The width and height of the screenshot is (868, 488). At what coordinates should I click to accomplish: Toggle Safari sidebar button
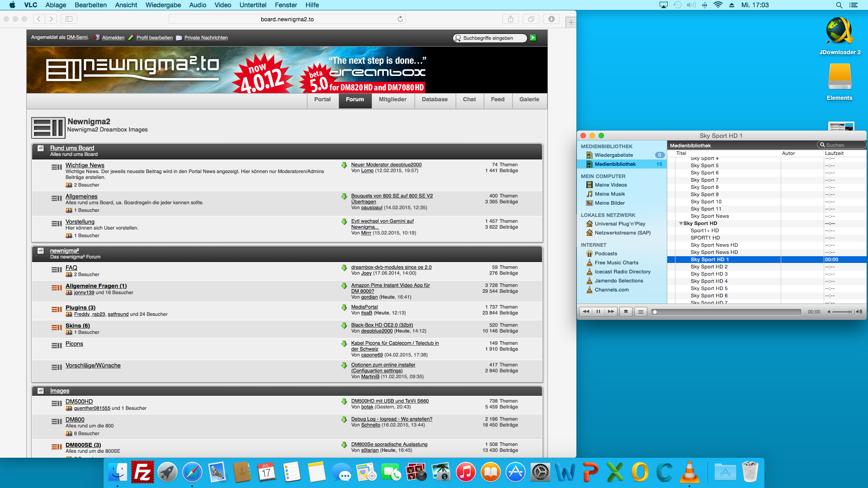[69, 19]
